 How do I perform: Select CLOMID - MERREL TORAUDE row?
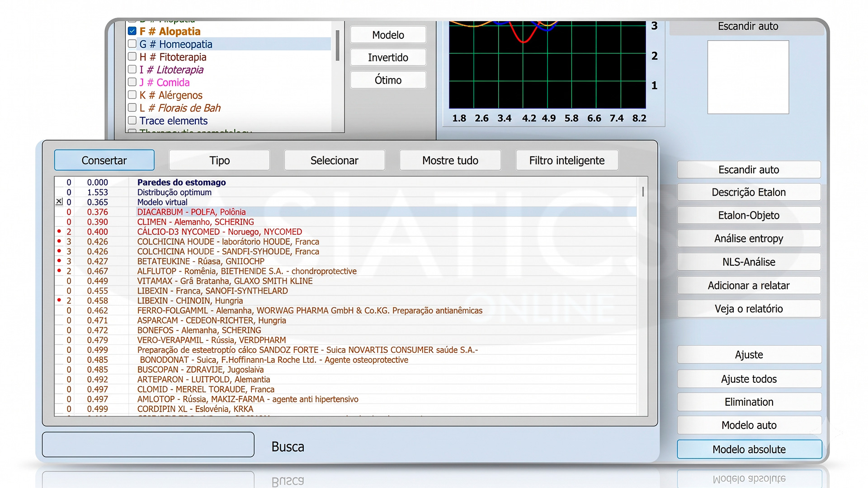point(346,389)
